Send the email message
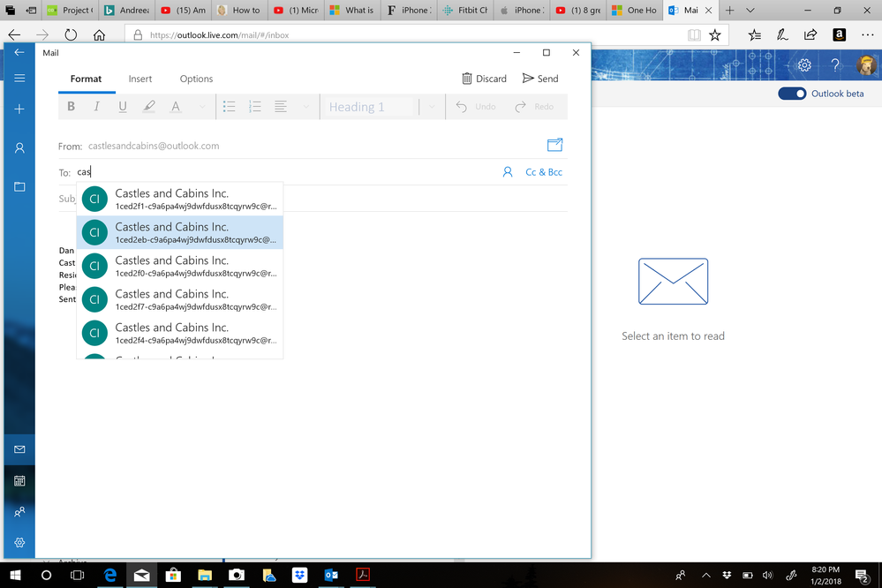The height and width of the screenshot is (588, 882). (540, 79)
